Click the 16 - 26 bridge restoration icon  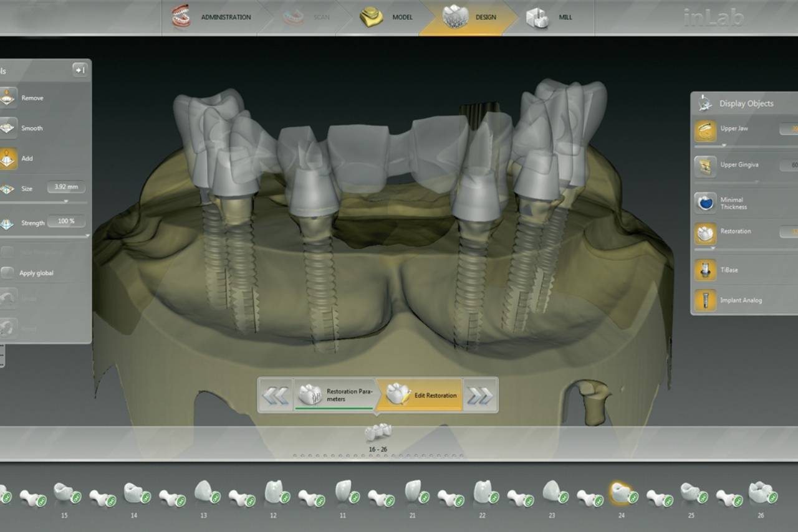click(x=378, y=432)
